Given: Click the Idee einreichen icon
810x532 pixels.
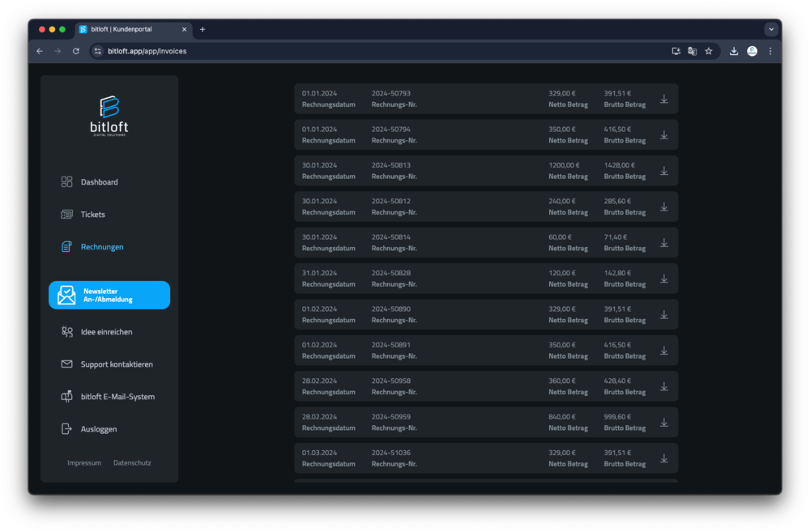Looking at the screenshot, I should pos(66,332).
